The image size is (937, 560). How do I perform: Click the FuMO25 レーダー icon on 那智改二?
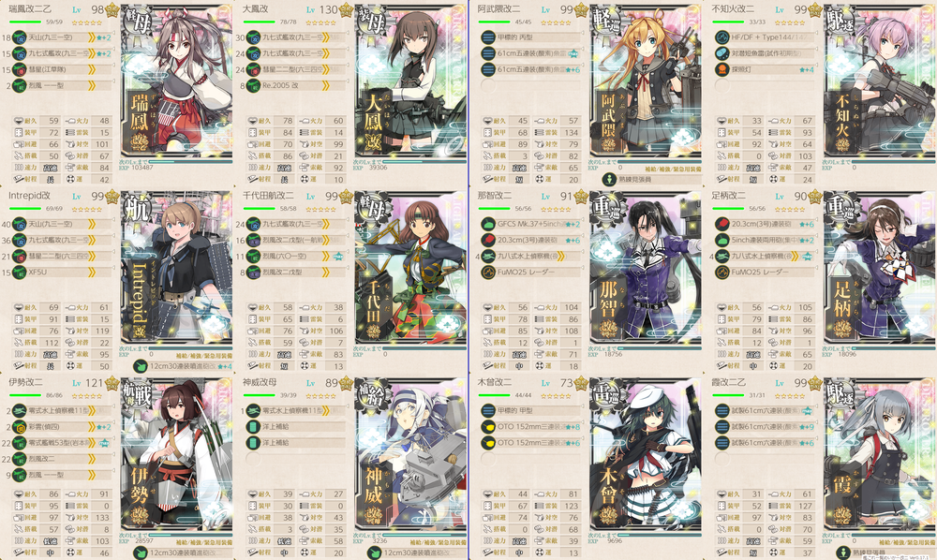tap(487, 273)
